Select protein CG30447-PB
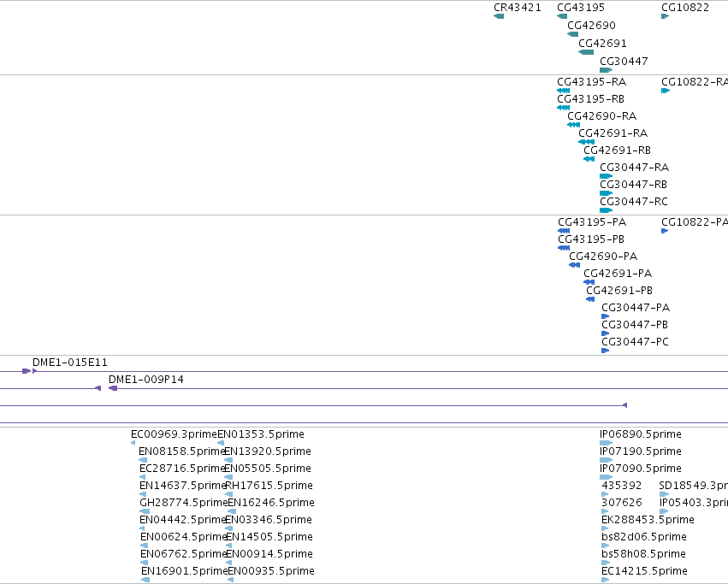This screenshot has width=728, height=584. [635, 325]
